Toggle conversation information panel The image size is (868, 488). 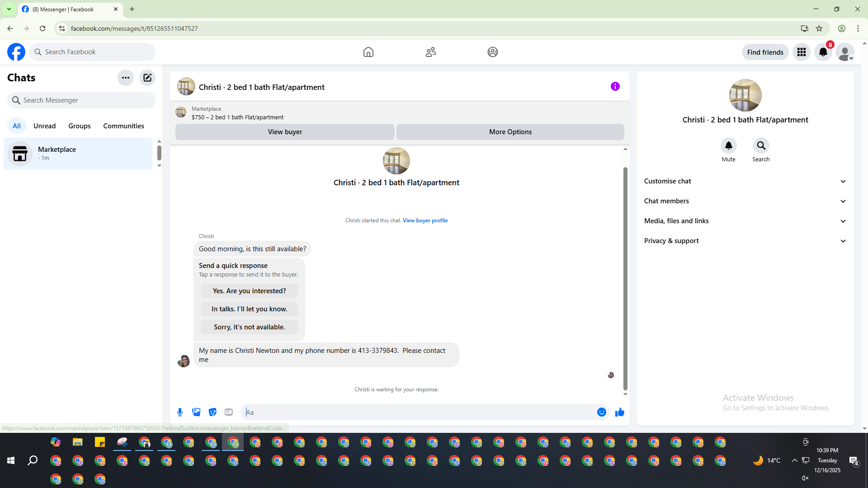pyautogui.click(x=615, y=86)
